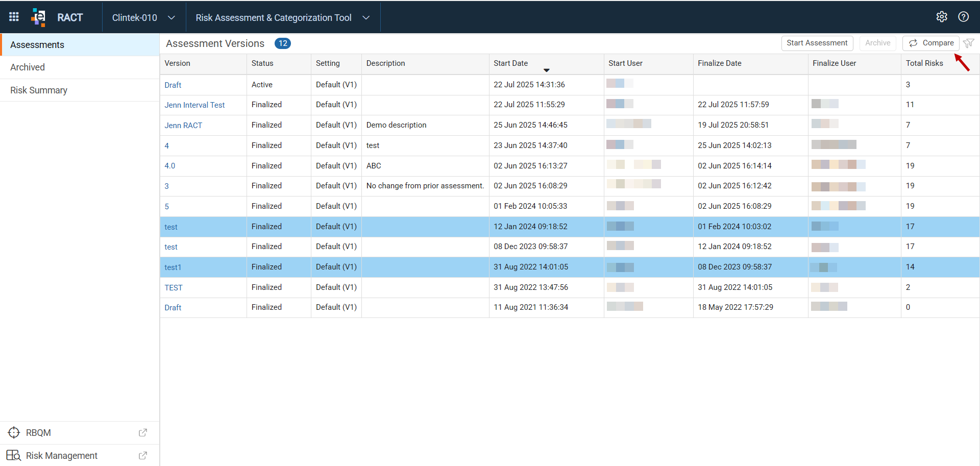980x466 pixels.
Task: Click the Start Assessment button
Action: [x=817, y=43]
